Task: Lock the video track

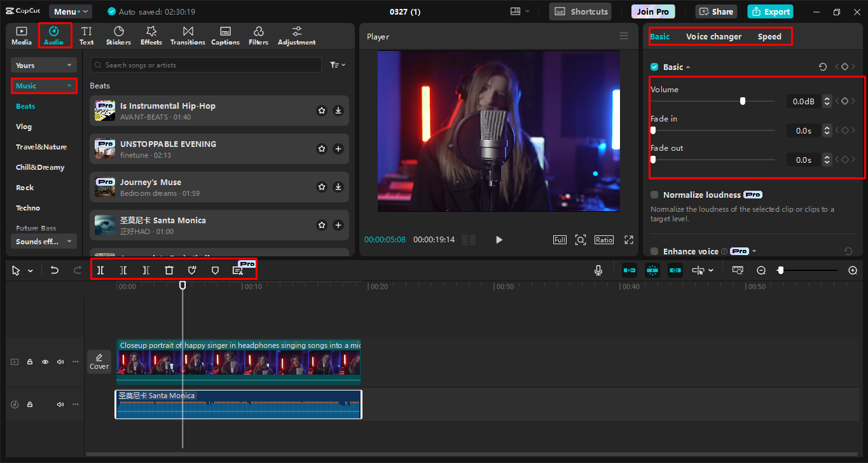Action: click(x=30, y=362)
